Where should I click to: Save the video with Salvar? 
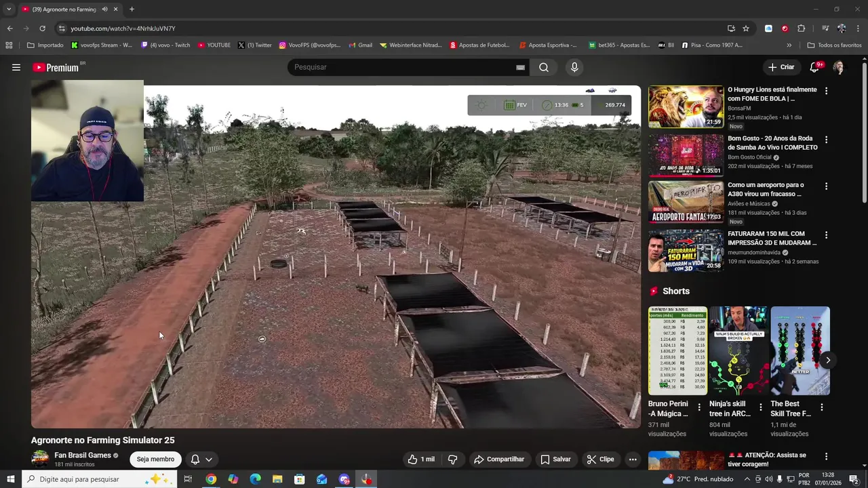pos(555,459)
